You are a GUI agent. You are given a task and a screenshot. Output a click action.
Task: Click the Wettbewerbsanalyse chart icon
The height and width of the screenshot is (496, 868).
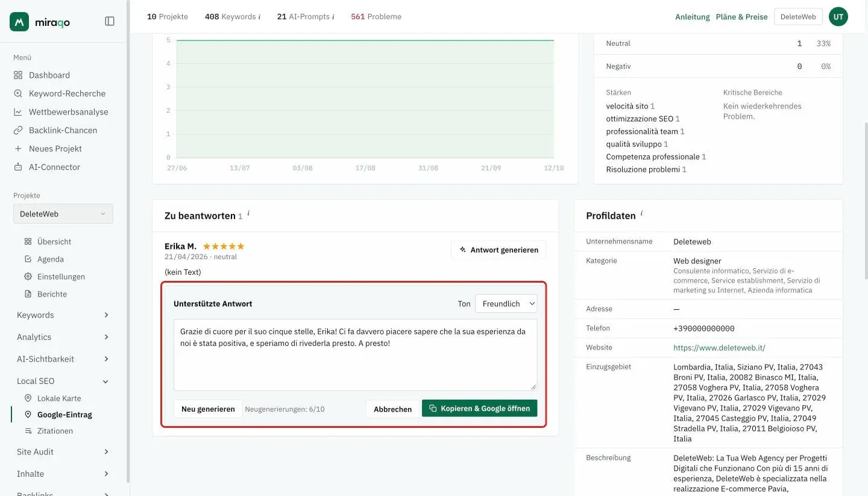18,112
